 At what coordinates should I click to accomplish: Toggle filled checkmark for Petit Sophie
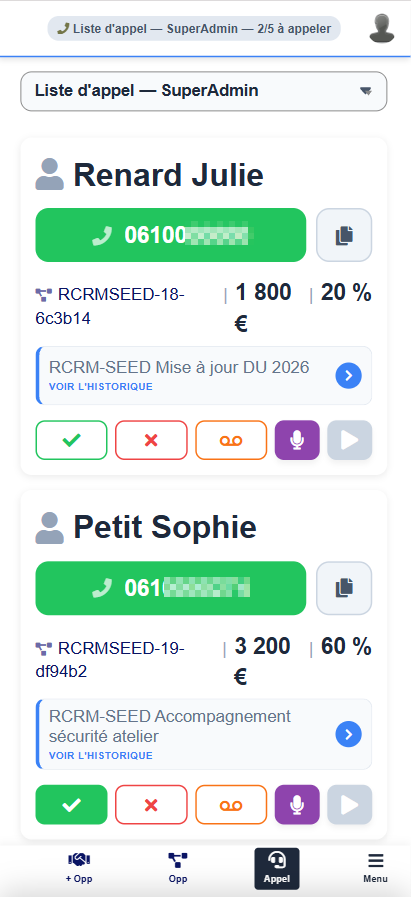point(71,804)
